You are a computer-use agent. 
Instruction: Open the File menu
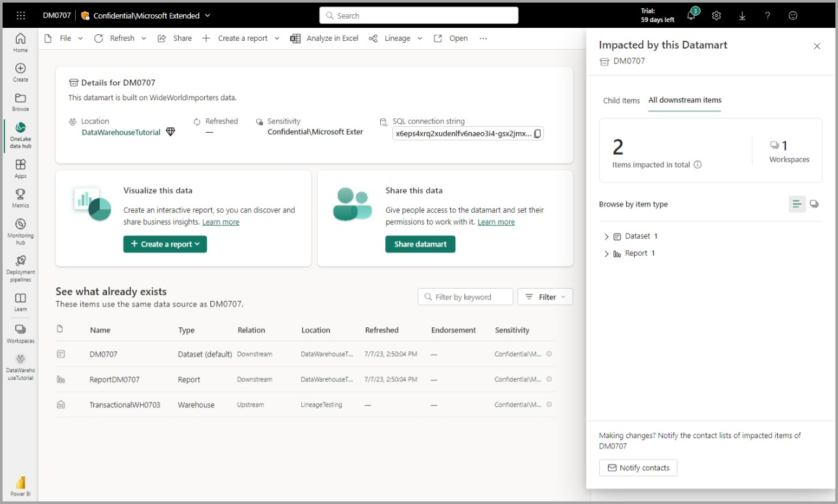click(63, 38)
